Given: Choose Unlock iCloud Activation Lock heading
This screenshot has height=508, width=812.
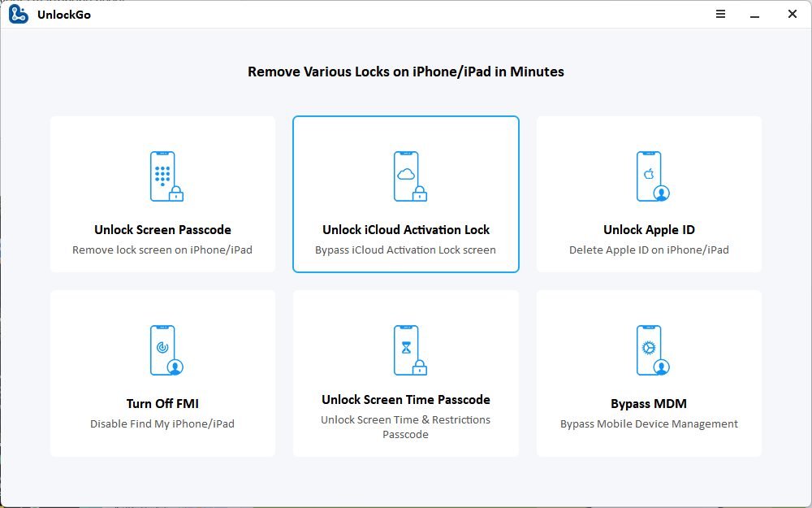Looking at the screenshot, I should [406, 230].
